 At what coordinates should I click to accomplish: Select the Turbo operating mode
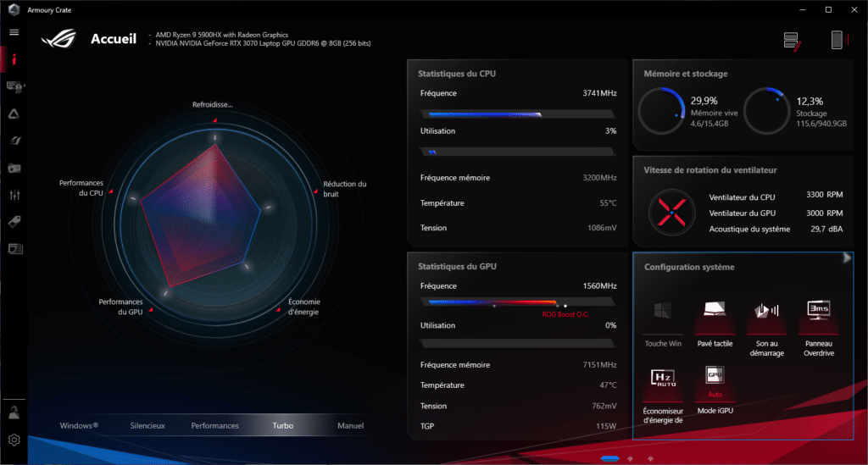tap(283, 426)
